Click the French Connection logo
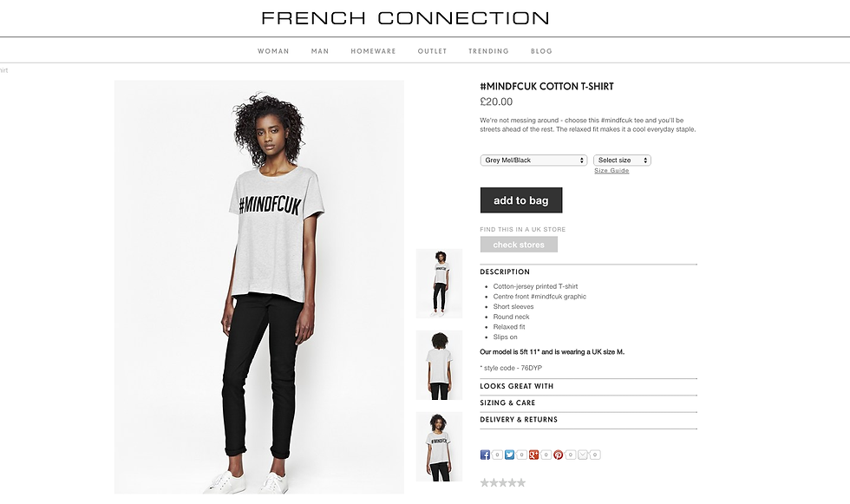 point(405,18)
